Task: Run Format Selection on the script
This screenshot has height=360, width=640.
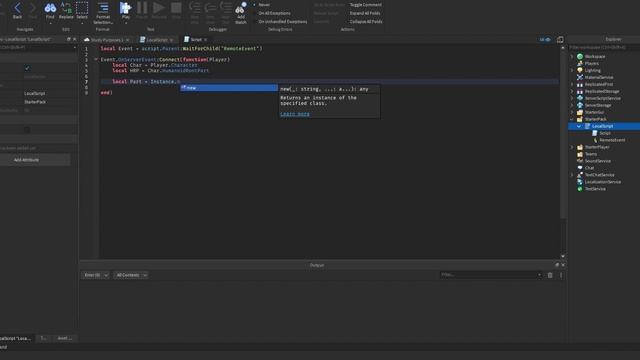Action: pos(103,13)
